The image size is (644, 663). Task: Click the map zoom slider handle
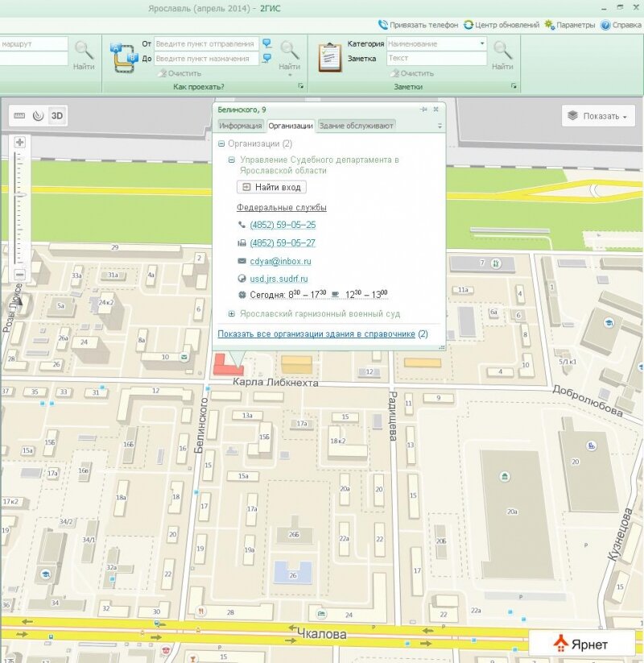[19, 195]
